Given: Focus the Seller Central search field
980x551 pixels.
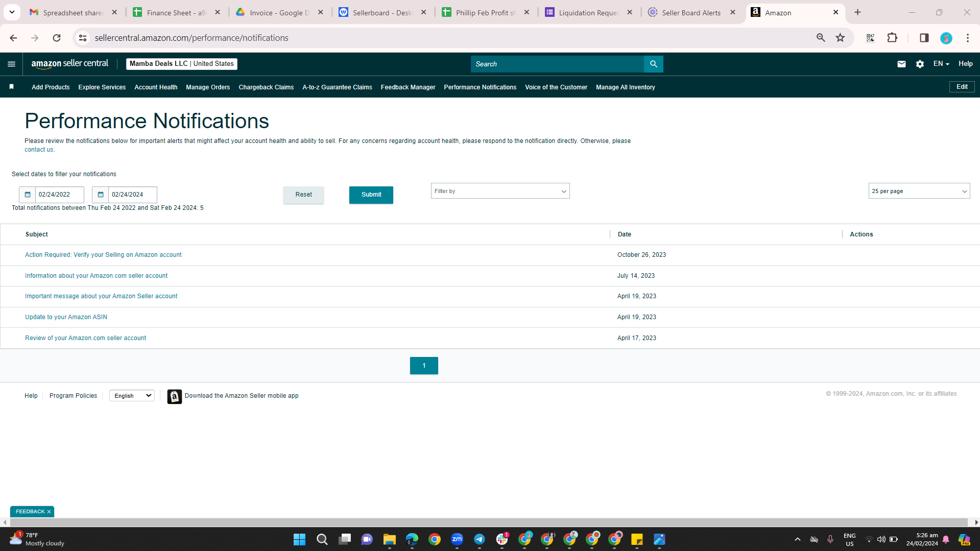Looking at the screenshot, I should [557, 64].
